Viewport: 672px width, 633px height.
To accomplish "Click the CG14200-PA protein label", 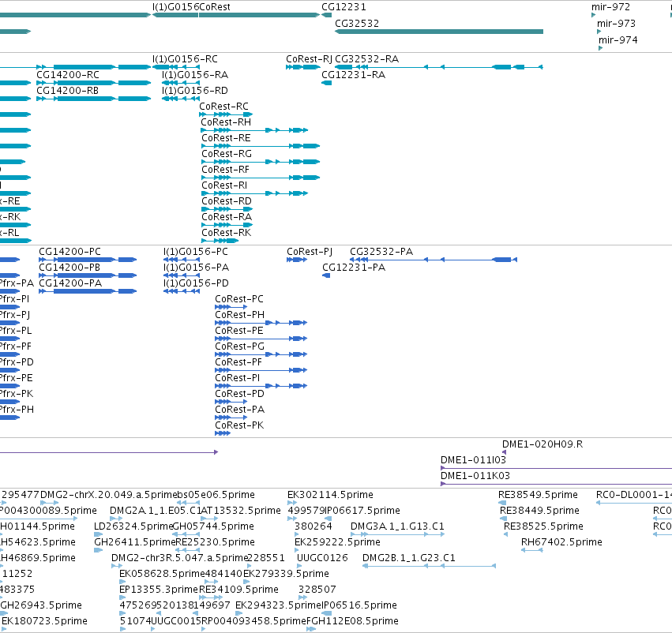I will tap(70, 283).
